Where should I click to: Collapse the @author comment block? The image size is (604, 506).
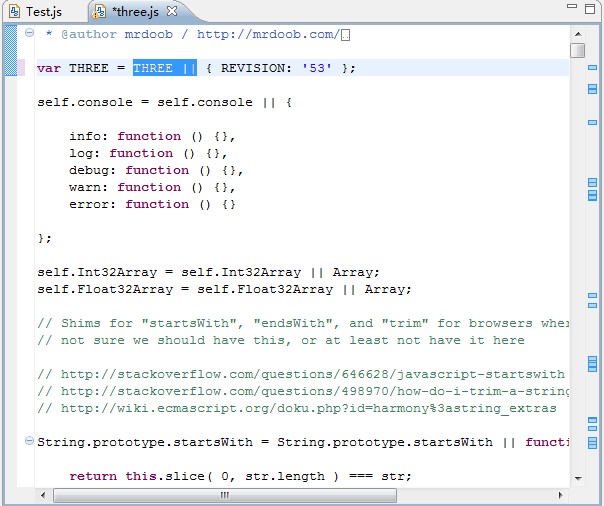(29, 33)
